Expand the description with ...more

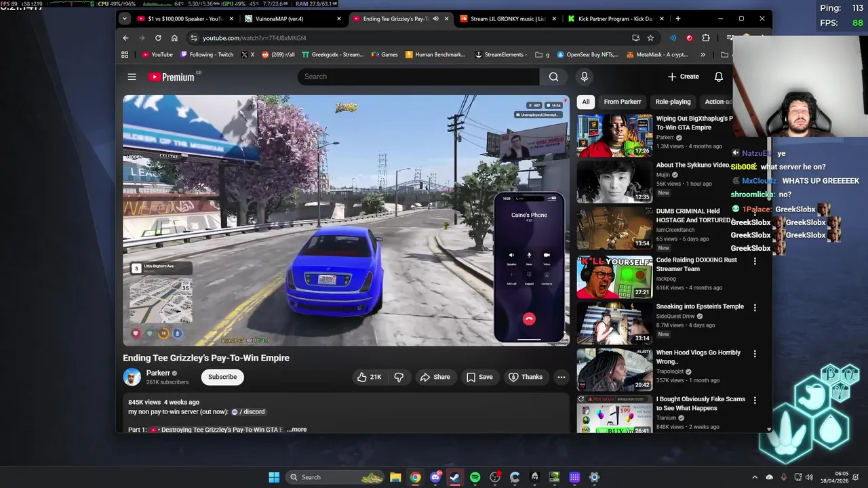(x=296, y=430)
